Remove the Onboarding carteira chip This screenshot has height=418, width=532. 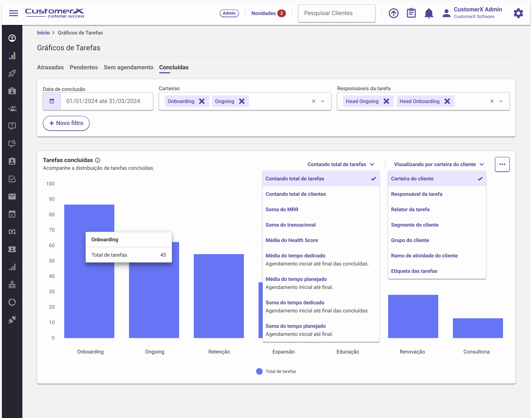click(202, 101)
